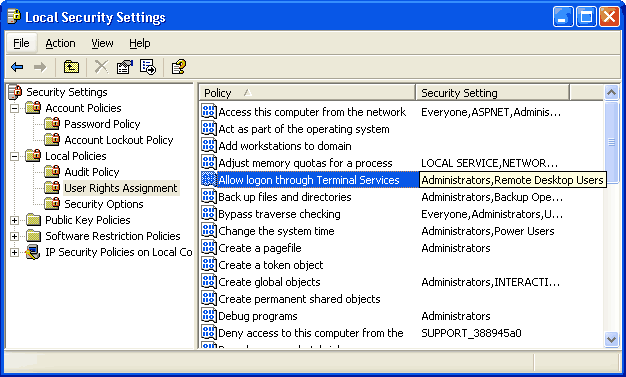Expand the Public Key Policies node
This screenshot has width=626, height=377.
pos(14,220)
